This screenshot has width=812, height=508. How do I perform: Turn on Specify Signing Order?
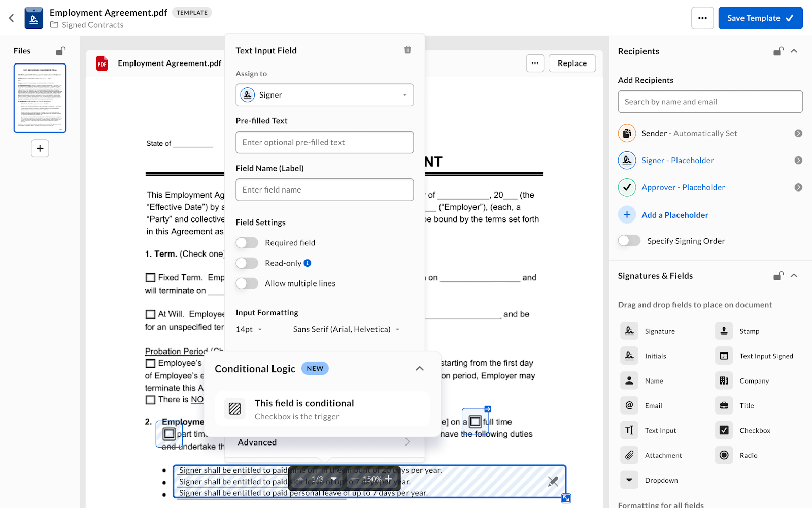coord(629,241)
